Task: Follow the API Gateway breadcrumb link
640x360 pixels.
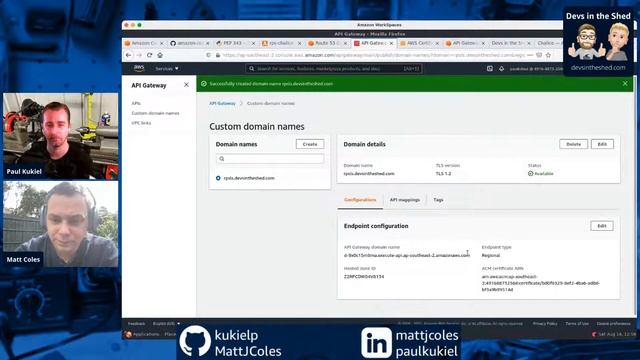Action: coord(222,104)
